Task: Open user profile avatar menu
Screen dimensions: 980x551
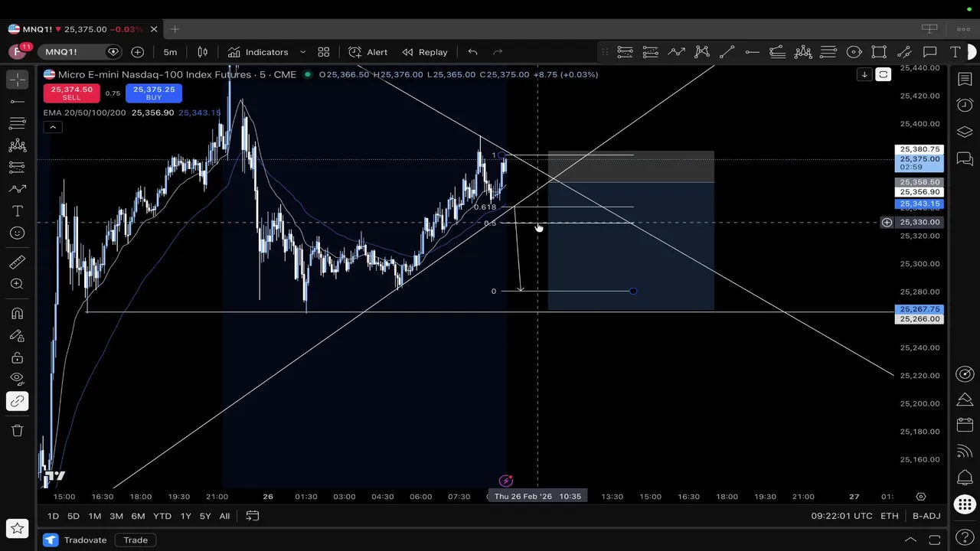Action: (x=17, y=52)
